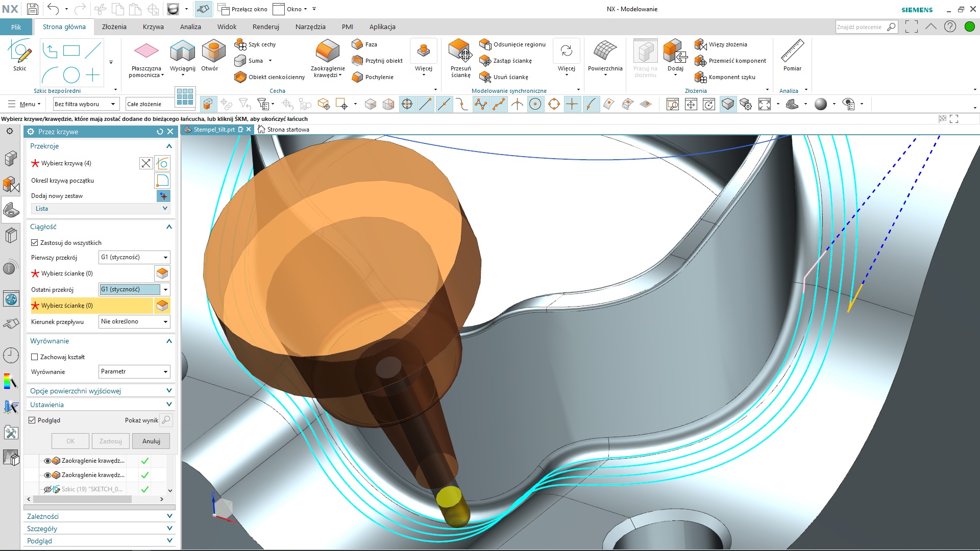The image size is (980, 551).
Task: Expand the Szczegóły panel
Action: (x=100, y=529)
